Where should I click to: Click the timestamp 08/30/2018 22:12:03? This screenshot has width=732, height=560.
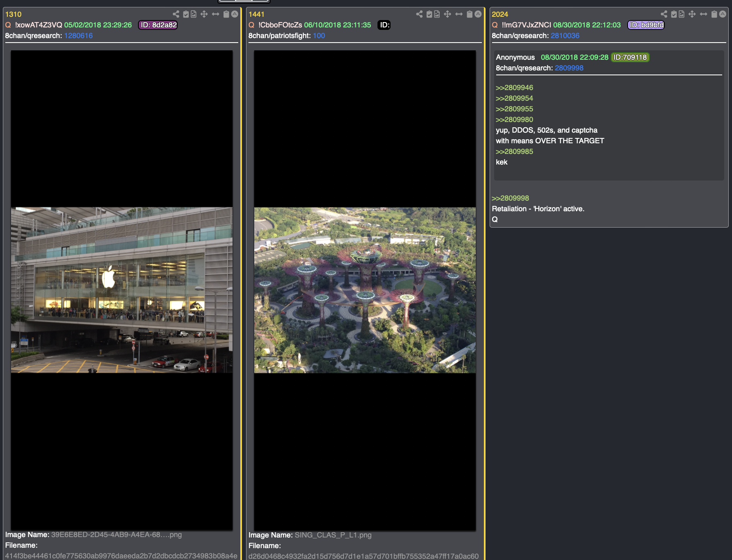587,25
